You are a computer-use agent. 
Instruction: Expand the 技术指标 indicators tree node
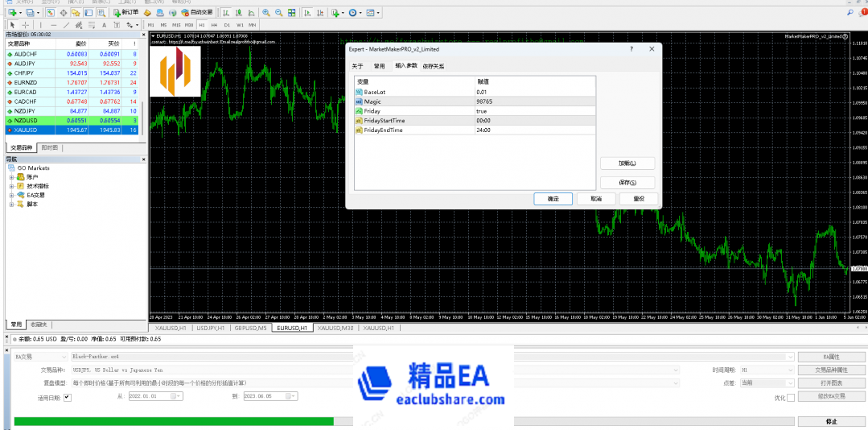pos(12,185)
